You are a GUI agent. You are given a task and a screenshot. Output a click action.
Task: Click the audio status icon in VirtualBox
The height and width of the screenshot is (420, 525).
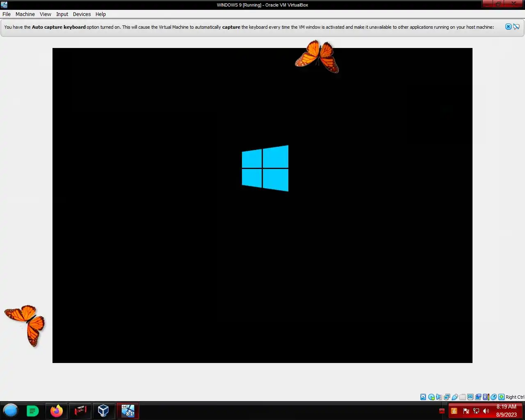tap(439, 397)
